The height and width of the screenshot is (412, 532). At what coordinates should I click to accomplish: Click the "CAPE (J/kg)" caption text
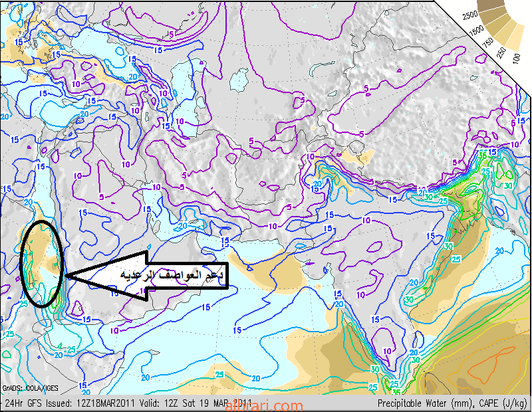(503, 403)
